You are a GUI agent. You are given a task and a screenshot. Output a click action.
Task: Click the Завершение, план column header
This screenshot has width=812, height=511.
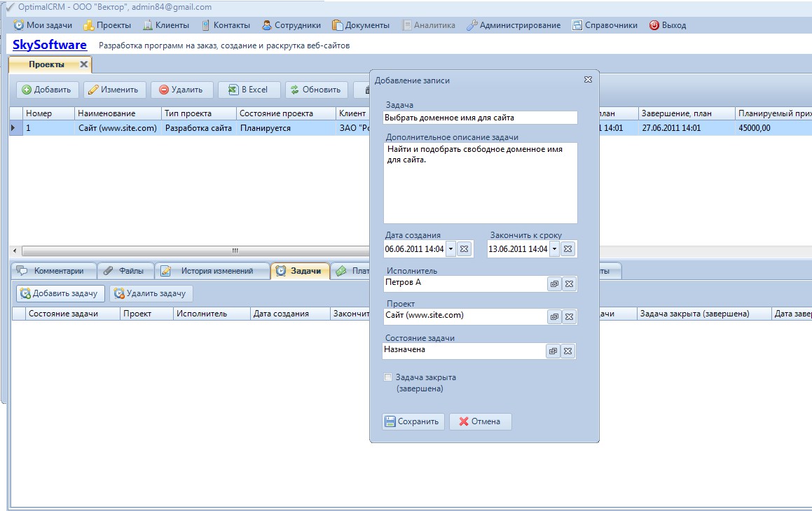(686, 113)
